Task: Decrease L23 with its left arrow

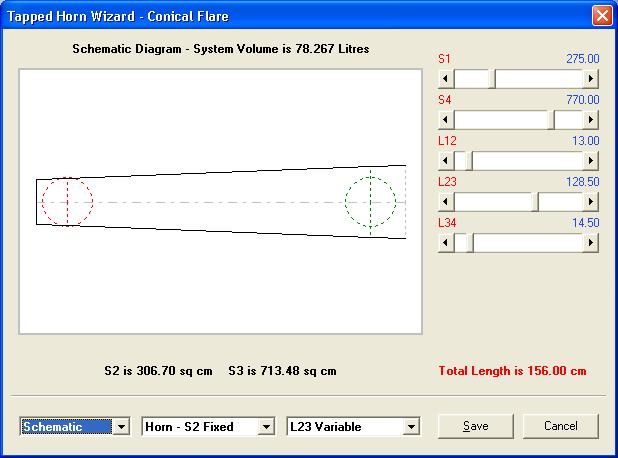Action: tap(446, 201)
